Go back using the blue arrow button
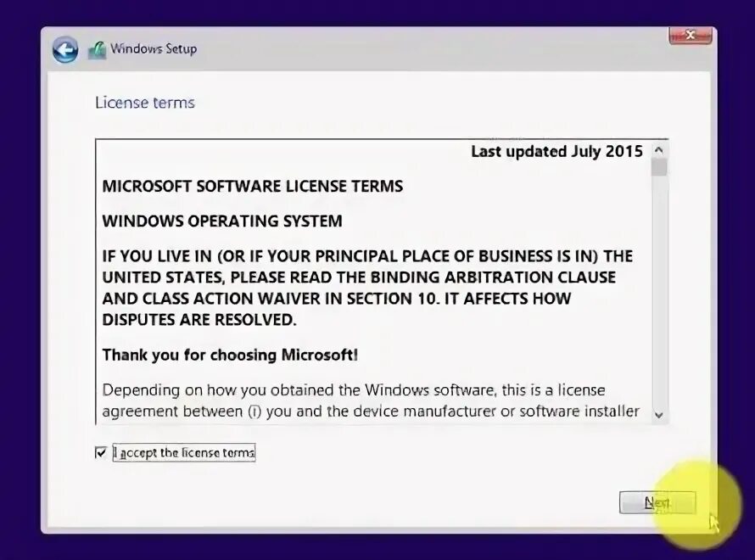755x560 pixels. coord(65,49)
